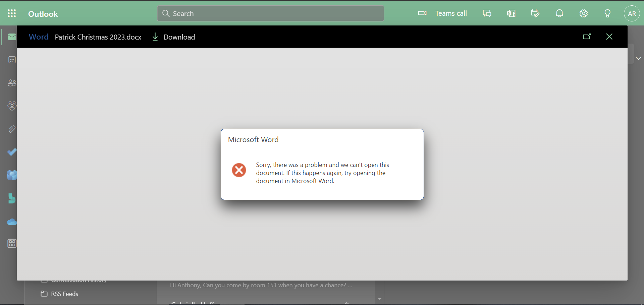Open the Groups icon in the sidebar
644x305 pixels.
pyautogui.click(x=12, y=106)
